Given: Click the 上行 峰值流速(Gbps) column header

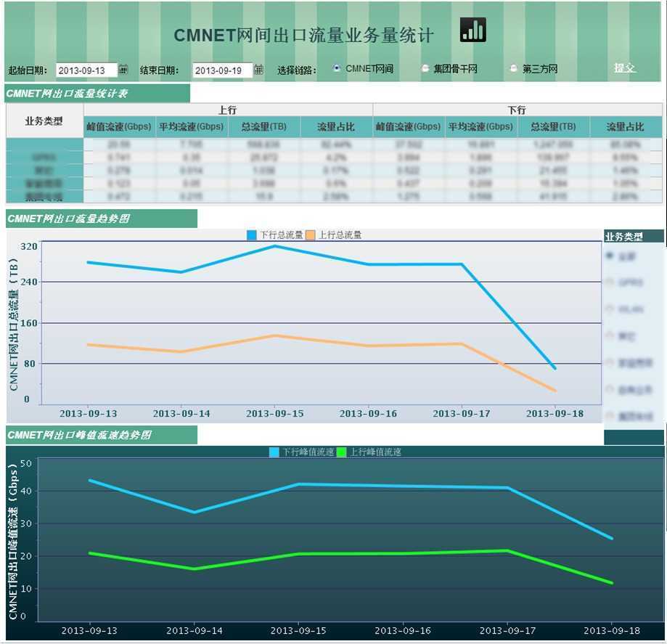Looking at the screenshot, I should coord(119,127).
